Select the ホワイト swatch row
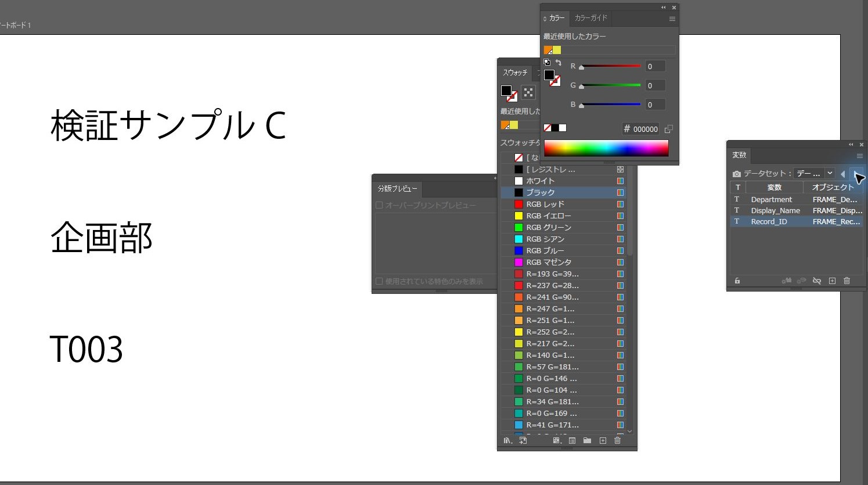The image size is (868, 485). point(563,181)
